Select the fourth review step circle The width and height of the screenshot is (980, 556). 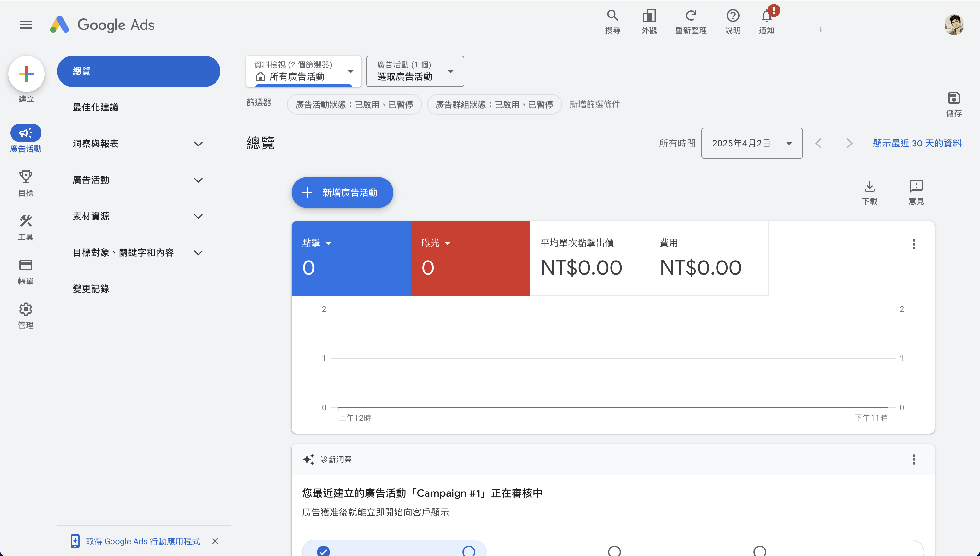pyautogui.click(x=760, y=551)
